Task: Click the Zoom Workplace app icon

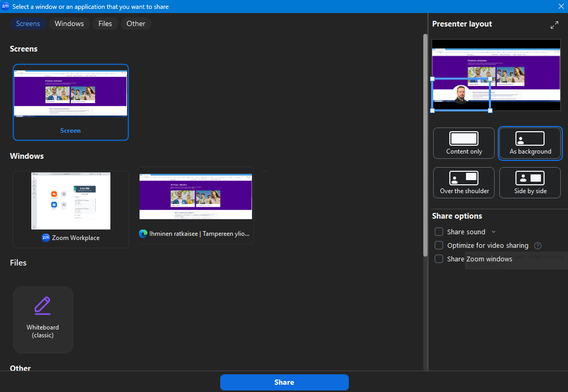Action: [46, 238]
